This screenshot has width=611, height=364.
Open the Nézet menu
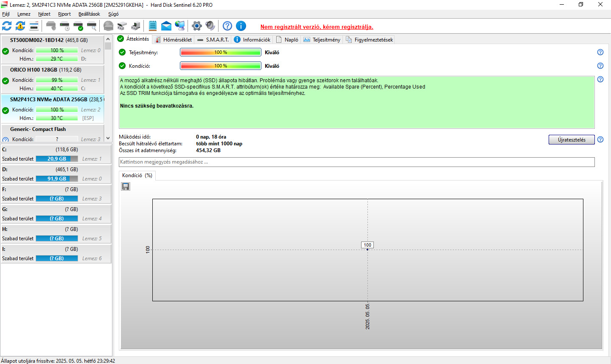44,14
